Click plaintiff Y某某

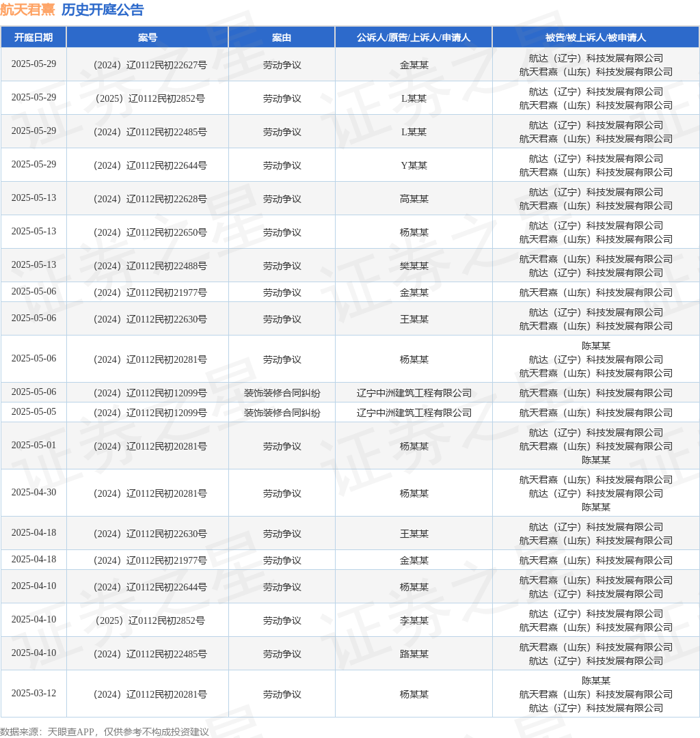click(x=414, y=165)
